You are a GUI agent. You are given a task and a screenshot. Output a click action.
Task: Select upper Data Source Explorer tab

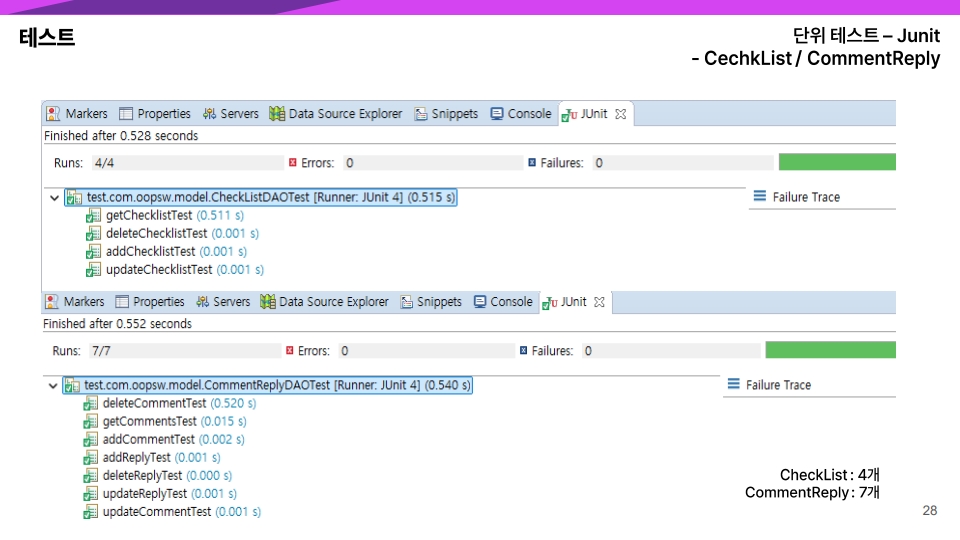click(336, 114)
